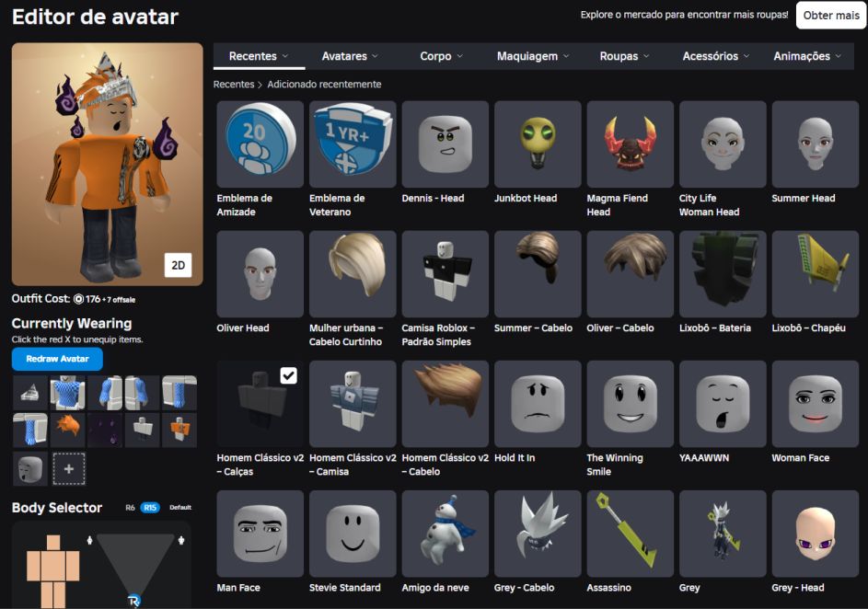Viewport: 868px width, 609px height.
Task: Equip the Grey - Head item
Action: 815,534
